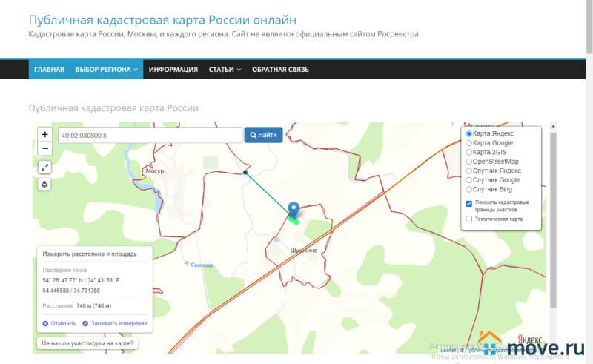Choose the OpenStreetMap base layer
This screenshot has width=593, height=364.
[468, 161]
